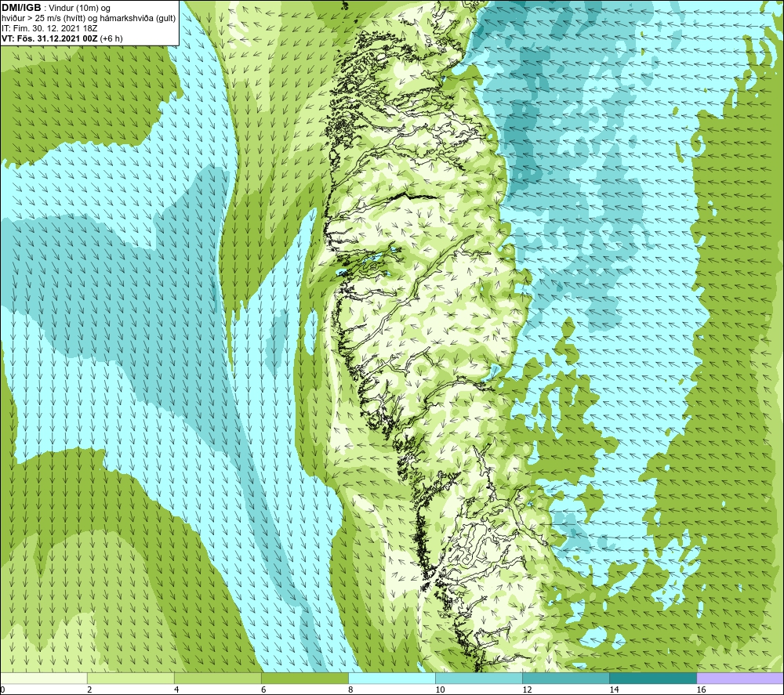The height and width of the screenshot is (695, 784).
Task: Click the "16" legend scale label
Action: pos(701,690)
